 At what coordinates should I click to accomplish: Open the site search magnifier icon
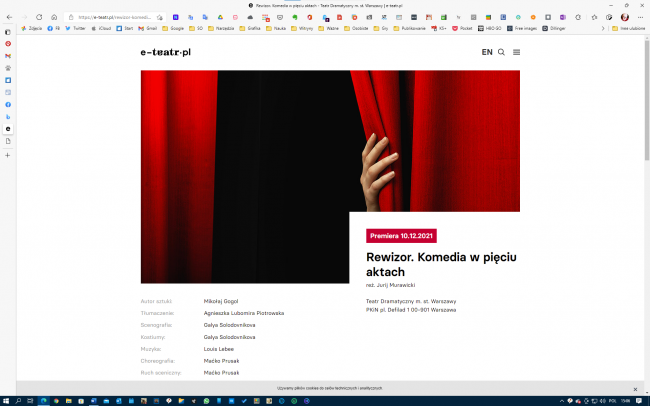pos(501,52)
